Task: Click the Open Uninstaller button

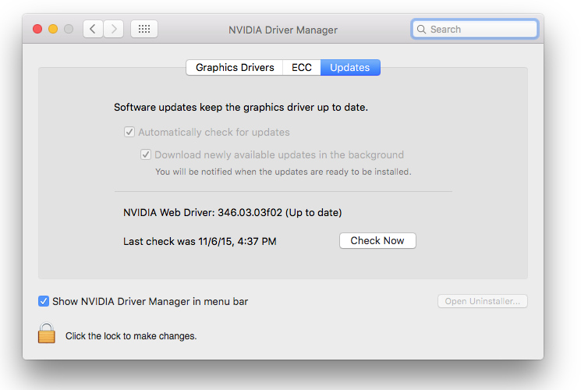Action: point(482,301)
